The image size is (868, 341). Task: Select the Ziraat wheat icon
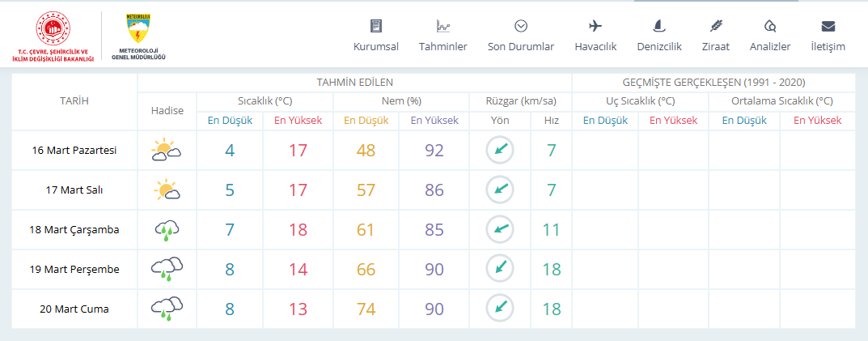[715, 25]
